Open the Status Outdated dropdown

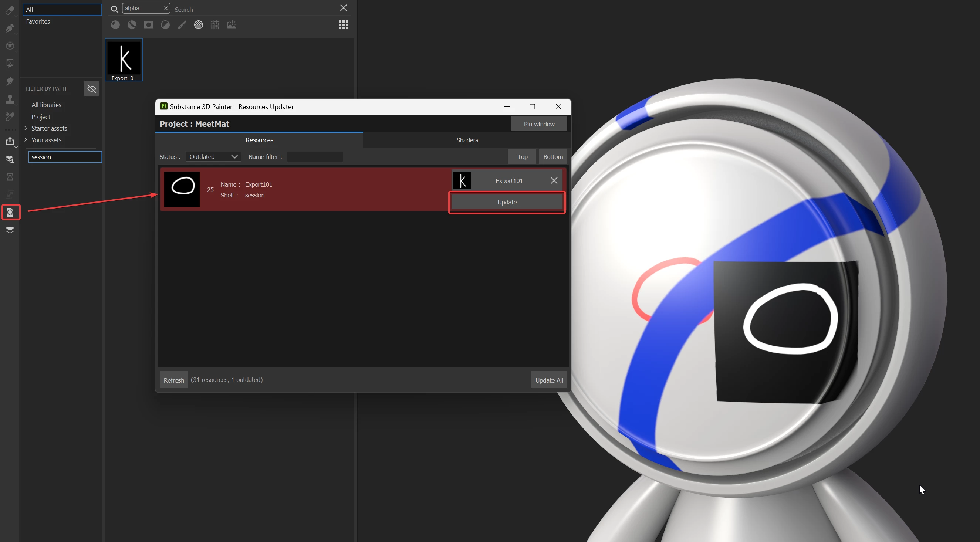click(x=213, y=157)
